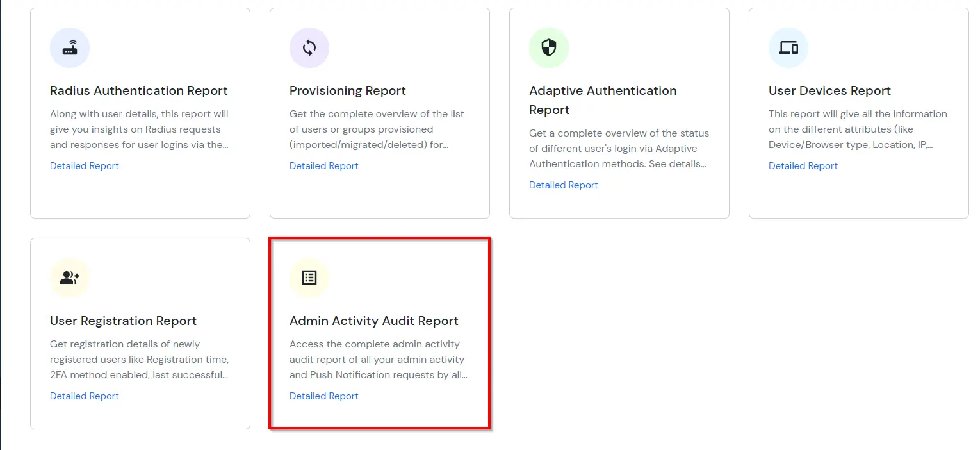The width and height of the screenshot is (980, 450).
Task: Select the User Registration Report card
Action: [140, 333]
